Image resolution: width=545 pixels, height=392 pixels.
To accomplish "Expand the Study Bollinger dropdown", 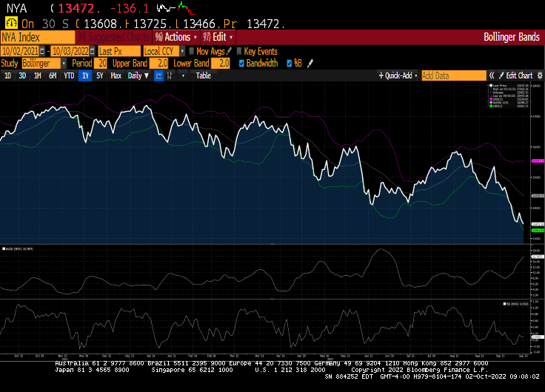I will click(45, 64).
